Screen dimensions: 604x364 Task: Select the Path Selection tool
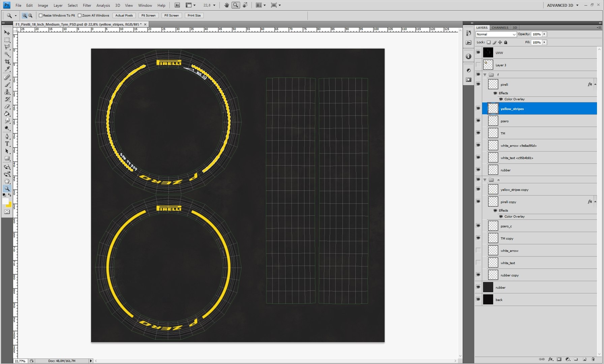pyautogui.click(x=7, y=151)
